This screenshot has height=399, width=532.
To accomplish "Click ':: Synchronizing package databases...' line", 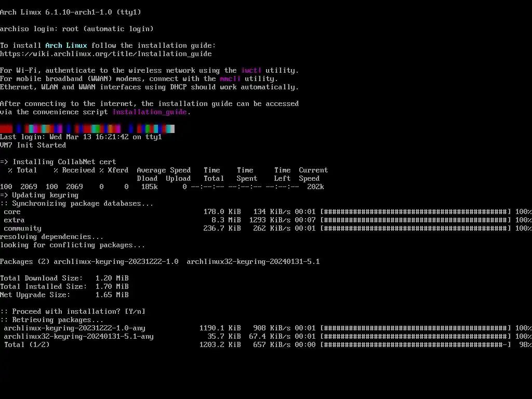I will pos(77,203).
